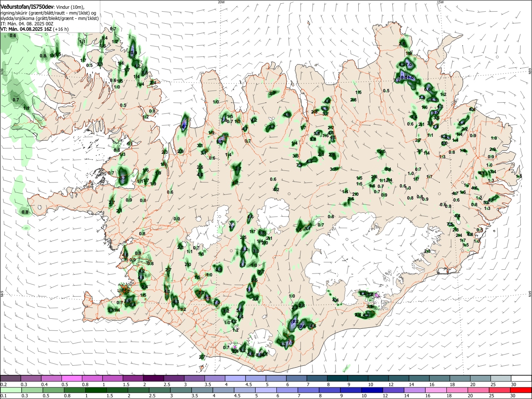Viewport: 532px width, 399px height.
Task: Click the '0.1' label on the bottom legend row
Action: point(3,396)
